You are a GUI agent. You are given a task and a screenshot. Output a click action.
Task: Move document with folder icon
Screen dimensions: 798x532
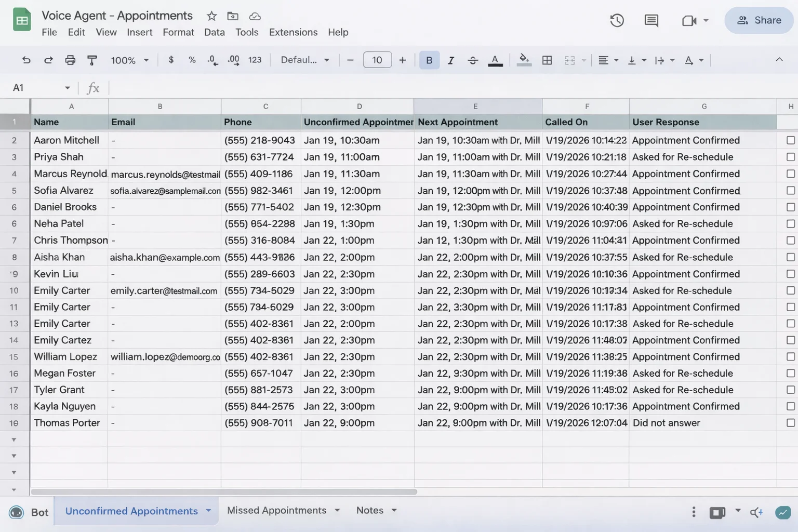click(233, 16)
